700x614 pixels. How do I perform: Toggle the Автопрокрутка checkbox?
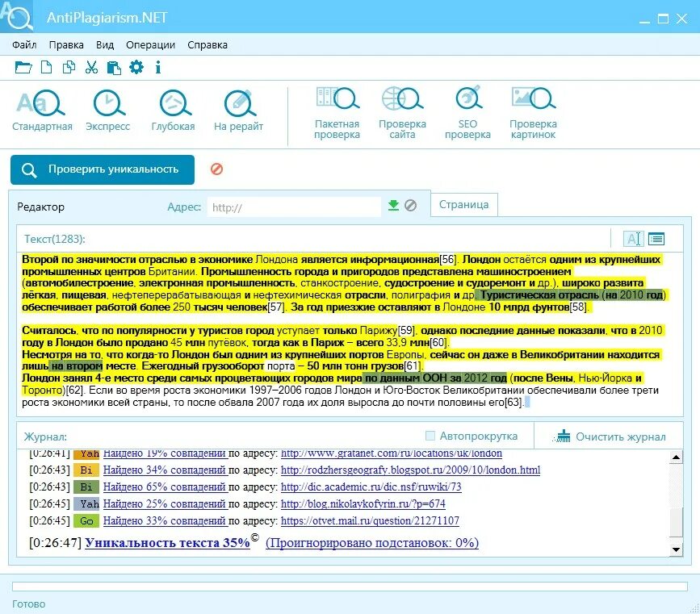pyautogui.click(x=430, y=436)
